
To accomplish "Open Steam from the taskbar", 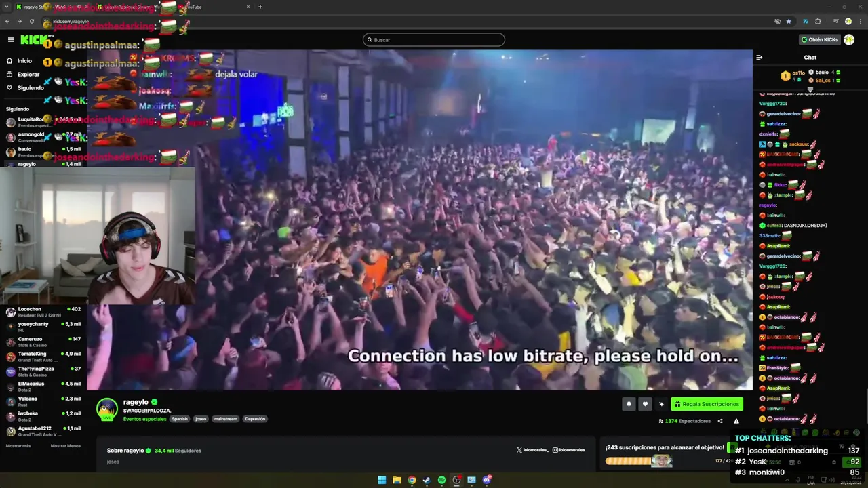I will [427, 480].
